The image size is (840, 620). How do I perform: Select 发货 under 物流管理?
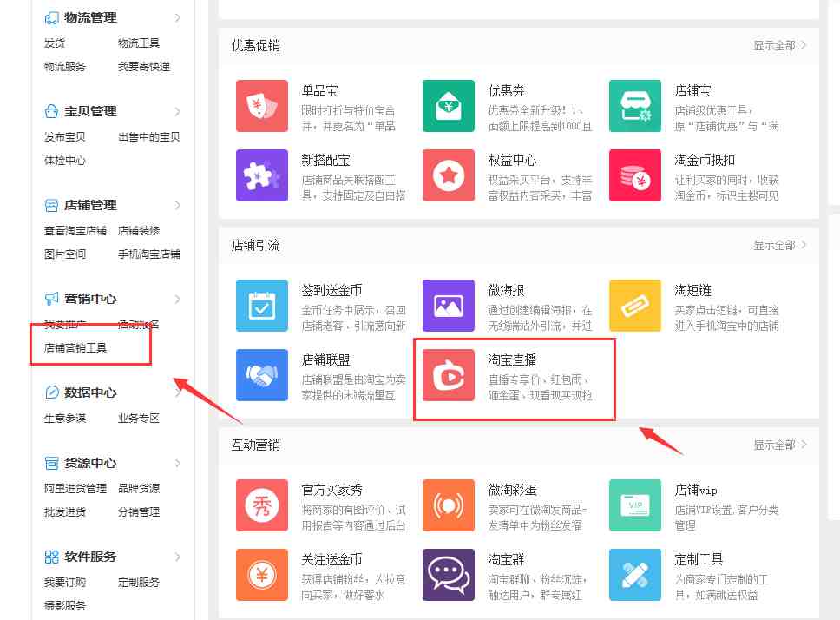[55, 43]
